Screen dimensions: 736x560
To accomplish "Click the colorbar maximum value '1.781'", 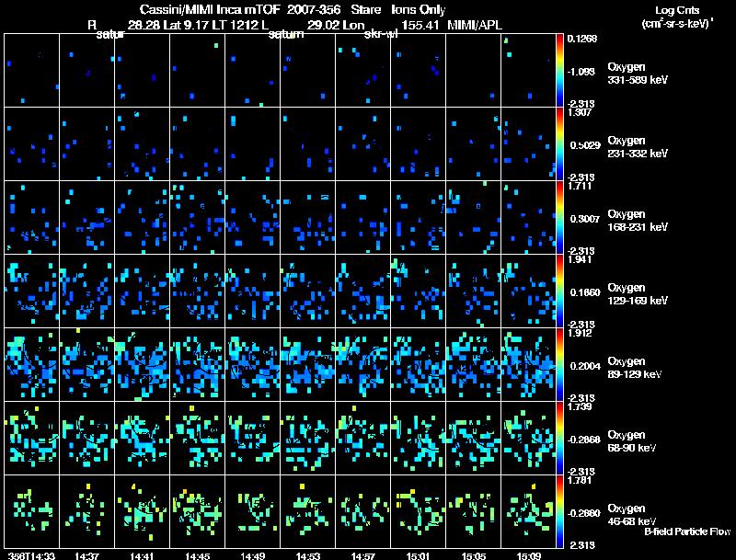I will click(x=580, y=480).
